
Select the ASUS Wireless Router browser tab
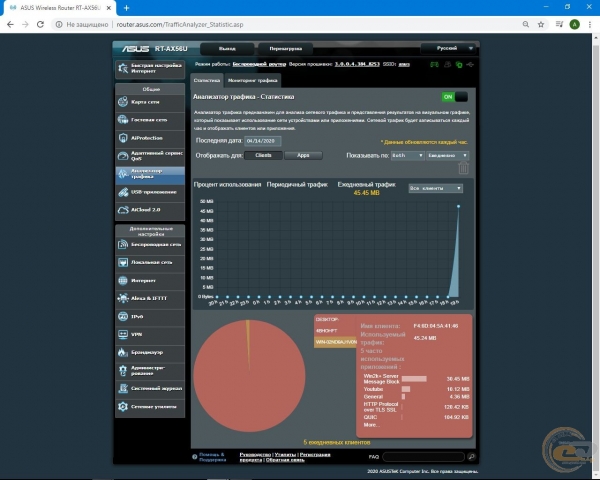point(59,8)
